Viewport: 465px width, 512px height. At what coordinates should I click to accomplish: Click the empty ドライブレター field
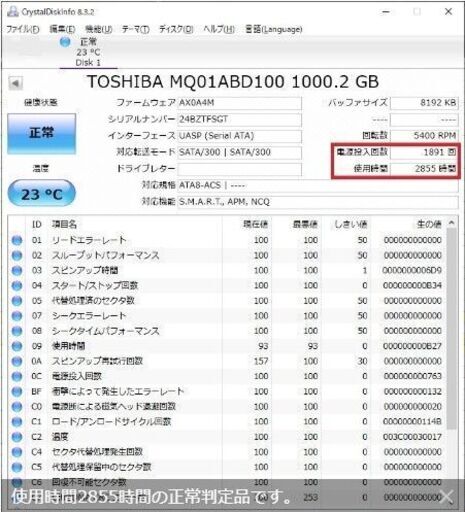(240, 169)
